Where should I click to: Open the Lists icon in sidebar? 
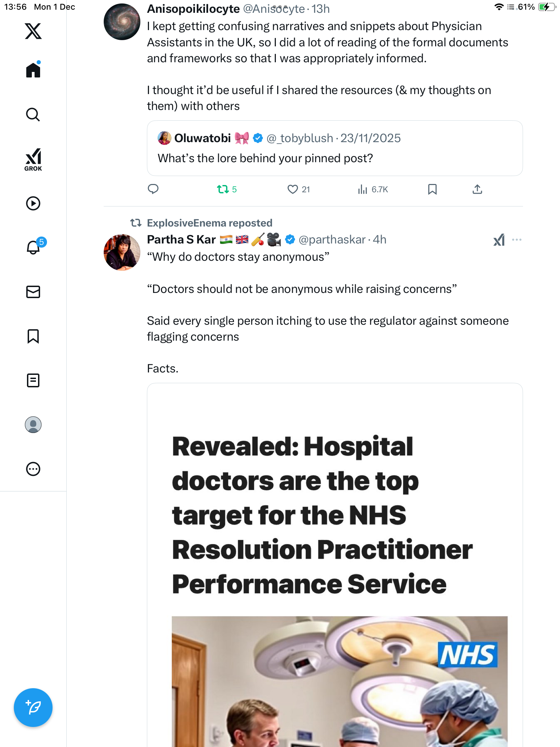coord(33,380)
